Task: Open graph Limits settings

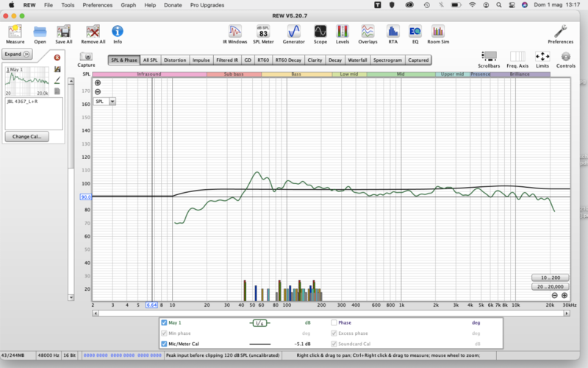Action: 542,58
